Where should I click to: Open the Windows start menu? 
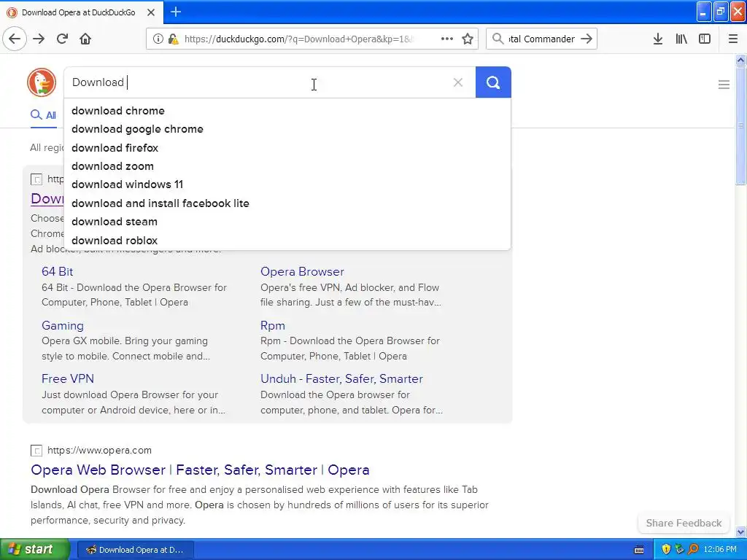tap(34, 550)
